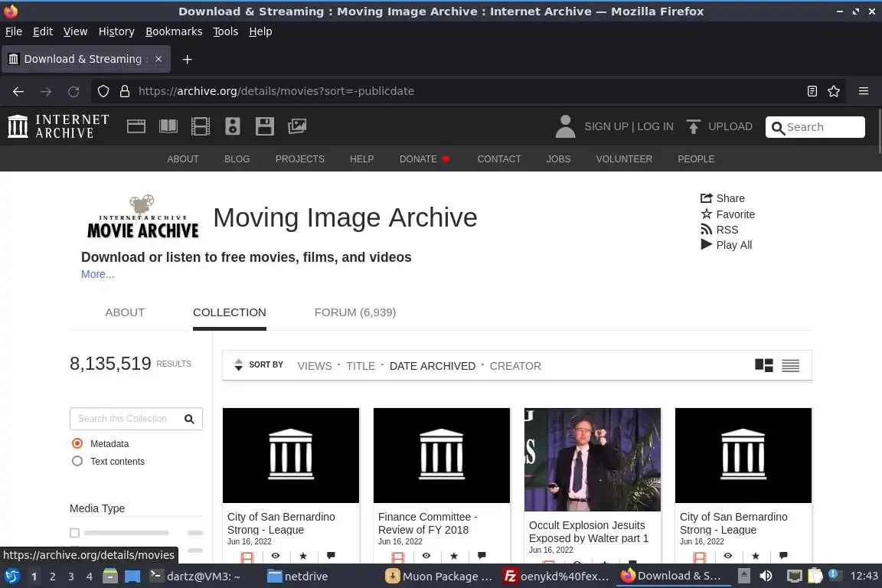This screenshot has height=588, width=882.
Task: Open the Texts book icon
Action: click(168, 126)
